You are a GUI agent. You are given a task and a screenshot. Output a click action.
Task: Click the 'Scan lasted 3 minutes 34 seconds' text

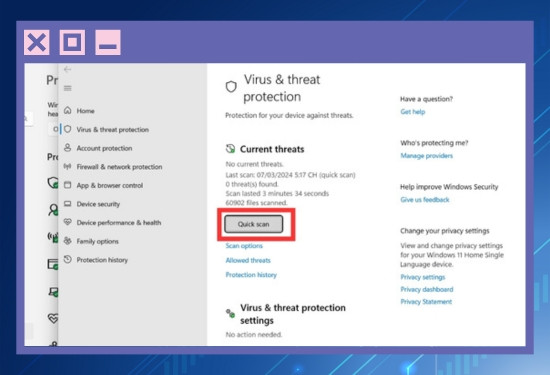coord(277,193)
